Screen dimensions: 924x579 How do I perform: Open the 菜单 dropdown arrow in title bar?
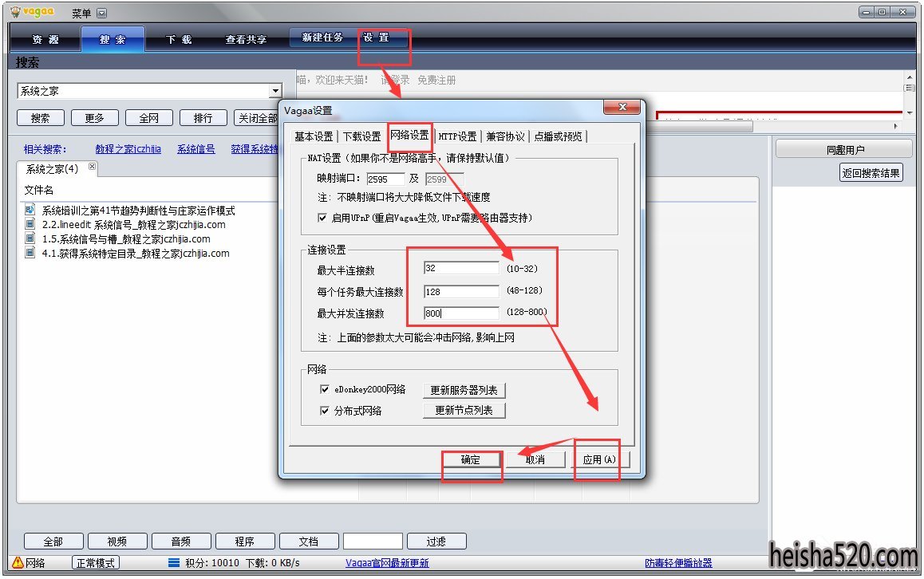[x=101, y=13]
